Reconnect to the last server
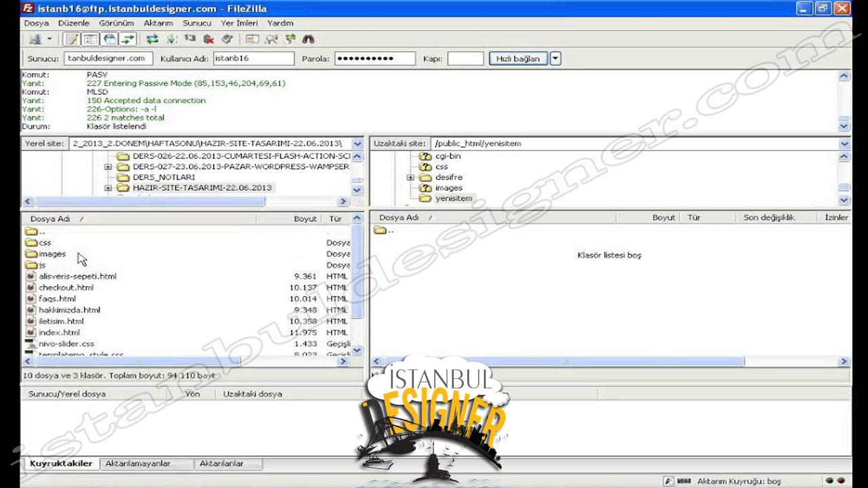This screenshot has height=488, width=868. point(227,39)
